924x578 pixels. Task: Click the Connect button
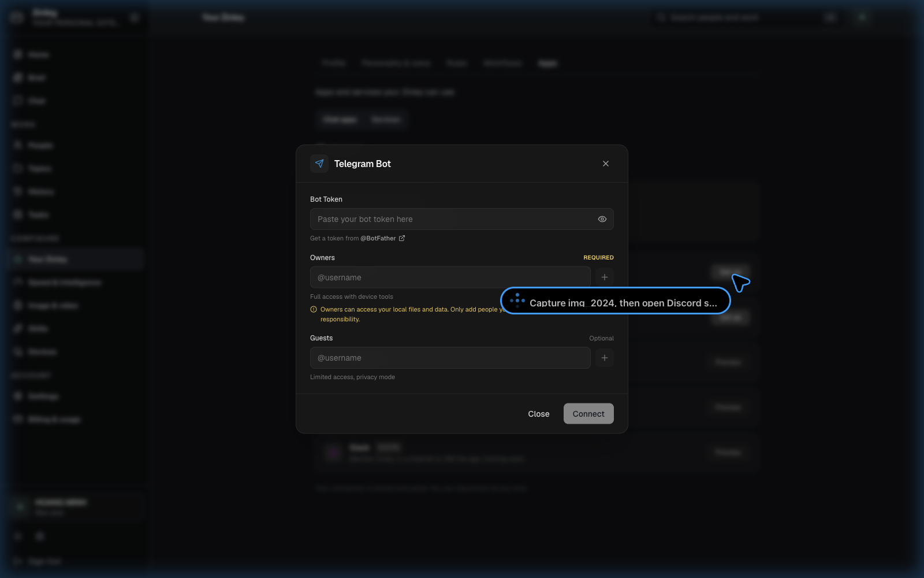[x=588, y=414]
